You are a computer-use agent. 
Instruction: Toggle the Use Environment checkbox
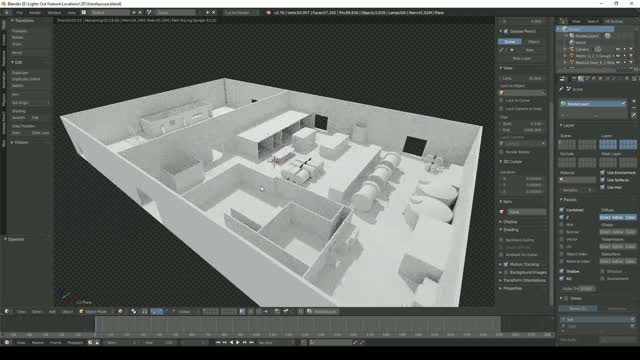click(603, 173)
